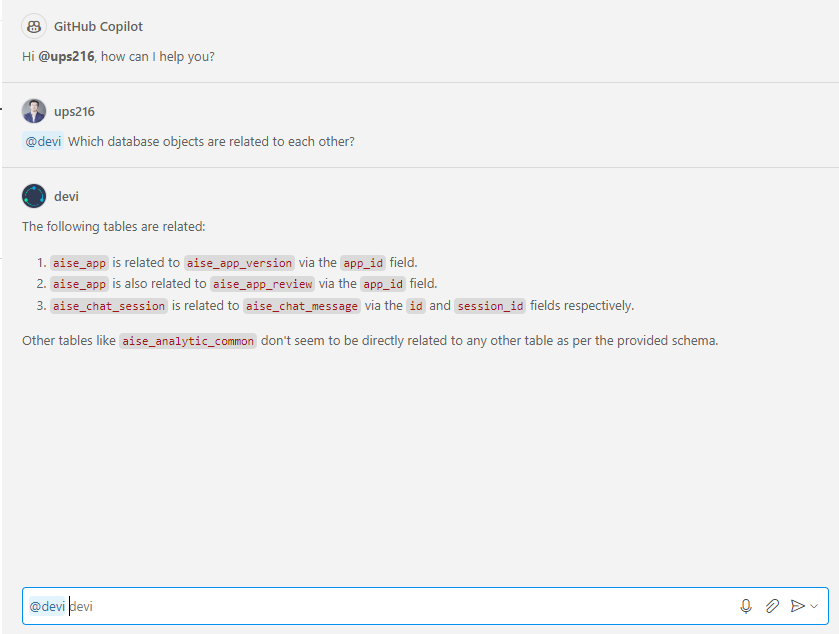The image size is (839, 634).
Task: Click the @devi mention in ups216's question
Action: pos(43,141)
